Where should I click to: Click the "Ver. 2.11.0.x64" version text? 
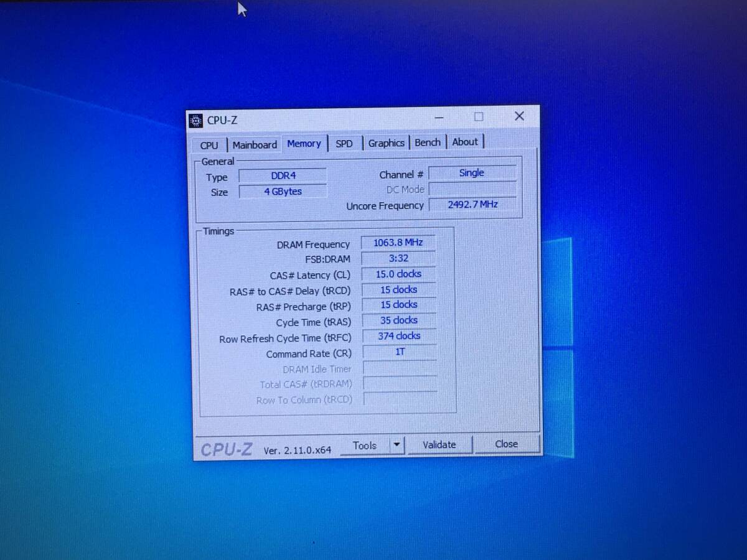(298, 450)
